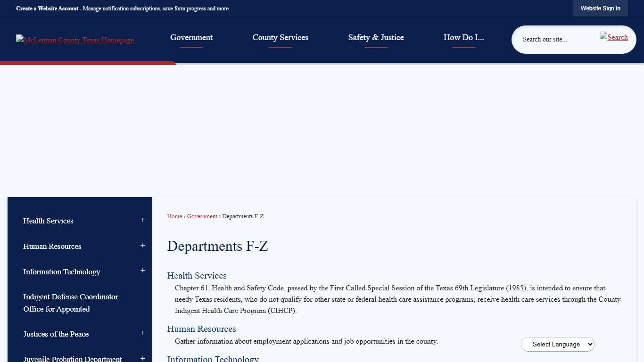Screen dimensions: 644x362
Task: Follow the Government breadcrumb link
Action: pyautogui.click(x=202, y=216)
